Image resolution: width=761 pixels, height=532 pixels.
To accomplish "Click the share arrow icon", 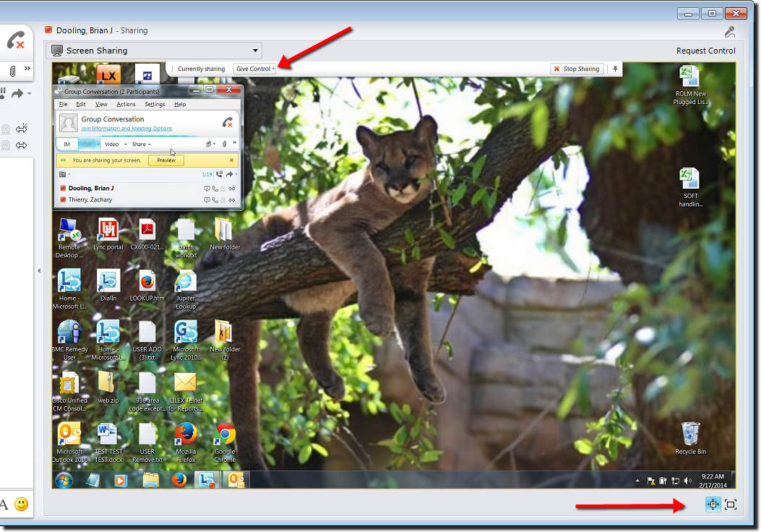I will 17,93.
